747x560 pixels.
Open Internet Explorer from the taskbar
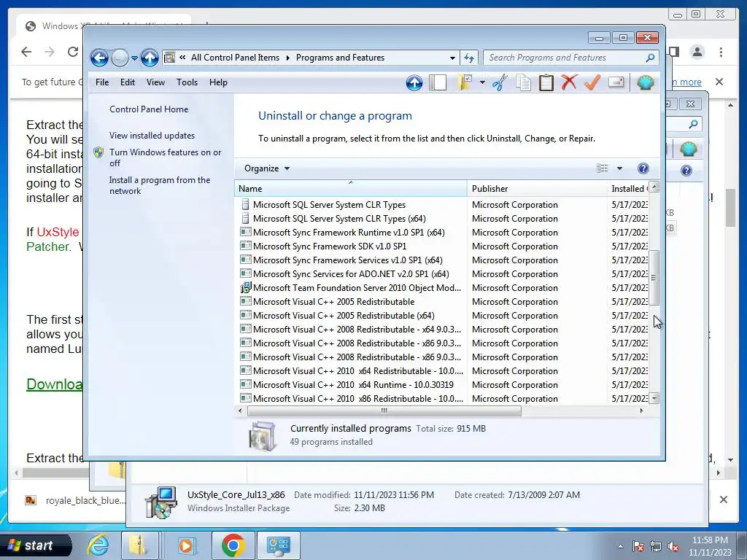[98, 545]
